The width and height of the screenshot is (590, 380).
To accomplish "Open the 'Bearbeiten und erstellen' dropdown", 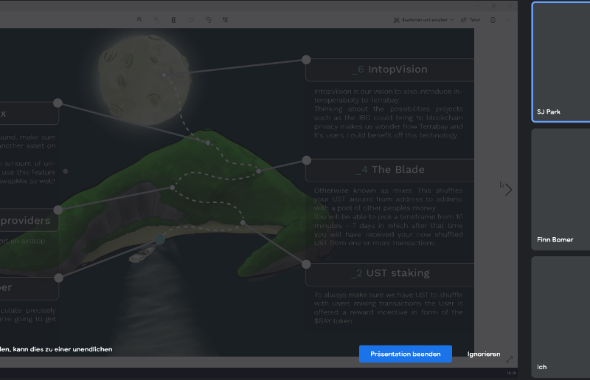I will tap(423, 20).
